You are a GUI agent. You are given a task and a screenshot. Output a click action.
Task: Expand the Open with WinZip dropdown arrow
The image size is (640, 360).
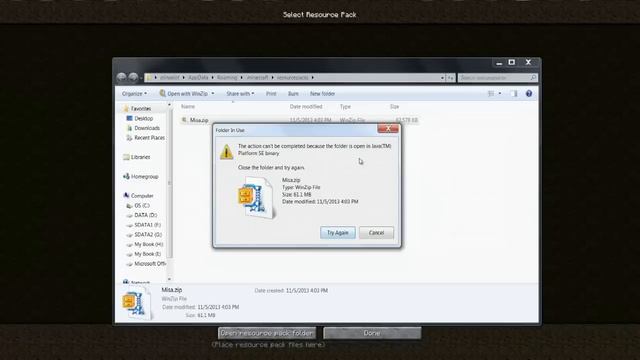(213, 93)
